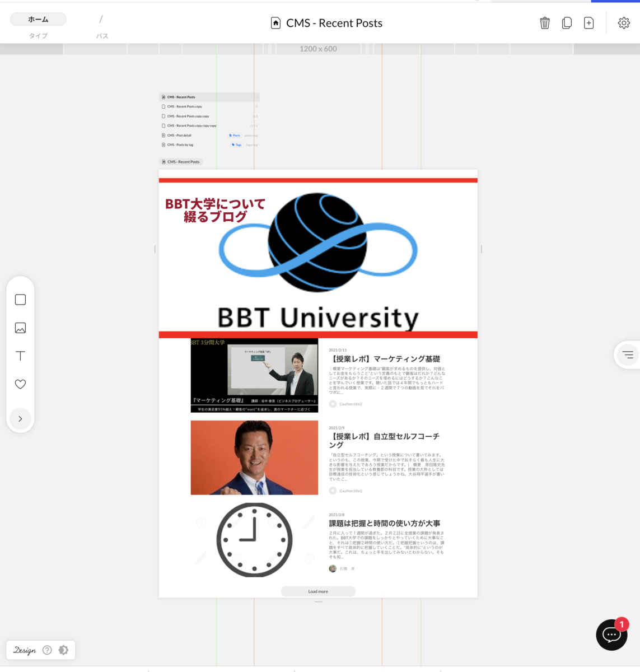Select the Image tool
Screen dimensions: 640x672
point(20,328)
